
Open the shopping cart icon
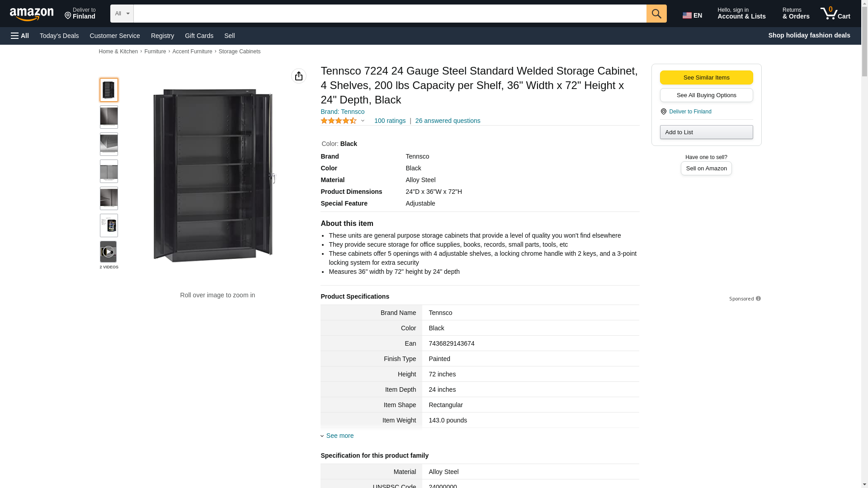coord(835,14)
